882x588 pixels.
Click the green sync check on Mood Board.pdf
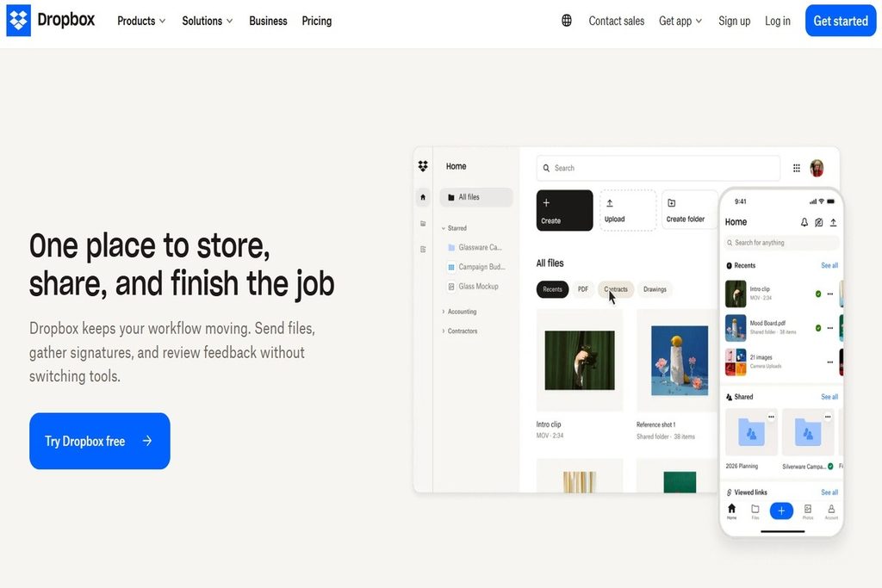click(x=818, y=328)
